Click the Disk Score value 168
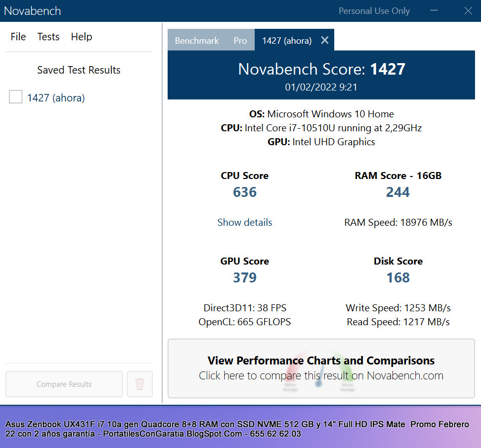Screen dimensions: 481x448 point(398,277)
